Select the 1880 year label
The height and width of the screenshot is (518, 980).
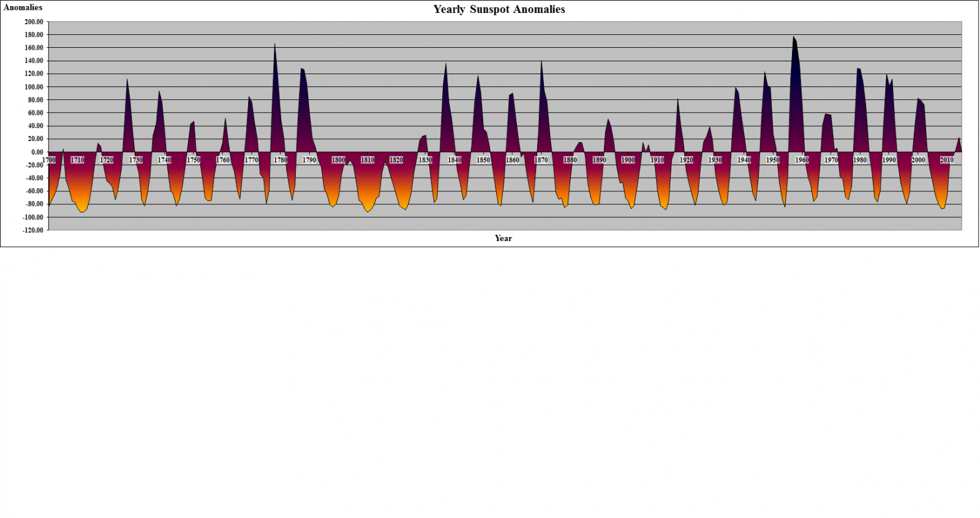(x=570, y=160)
